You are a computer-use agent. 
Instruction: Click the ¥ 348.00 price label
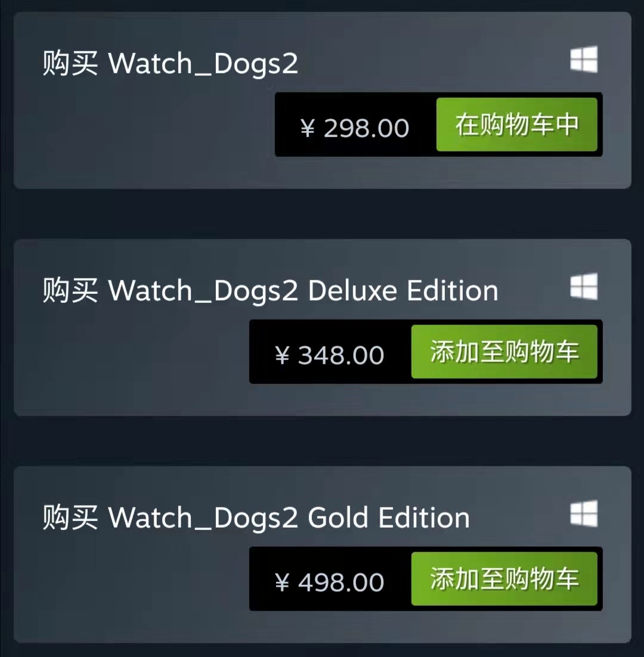(x=329, y=355)
